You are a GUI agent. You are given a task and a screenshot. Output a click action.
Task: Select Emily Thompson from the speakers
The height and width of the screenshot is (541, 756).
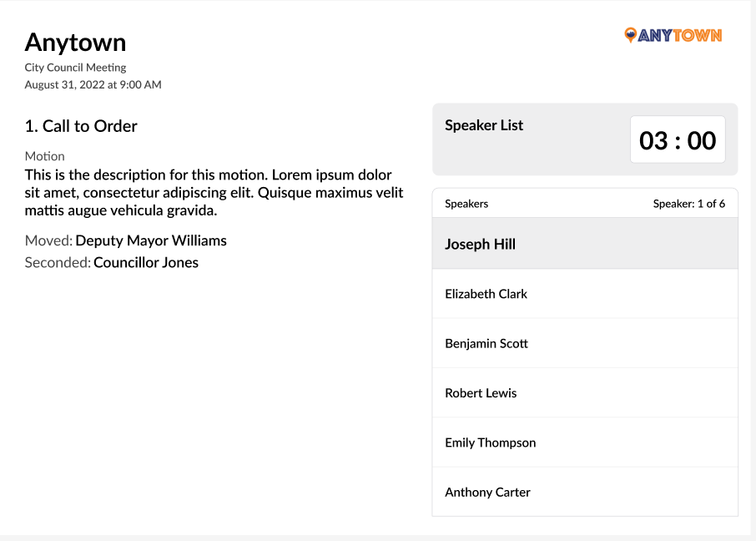click(490, 442)
